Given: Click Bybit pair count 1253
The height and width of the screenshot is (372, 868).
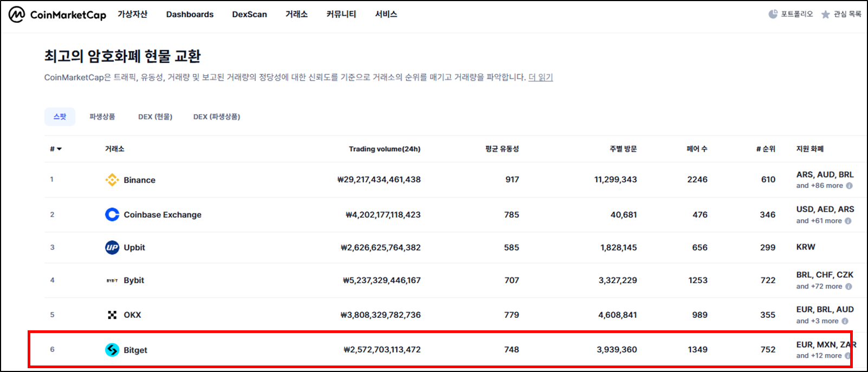Looking at the screenshot, I should (x=698, y=280).
